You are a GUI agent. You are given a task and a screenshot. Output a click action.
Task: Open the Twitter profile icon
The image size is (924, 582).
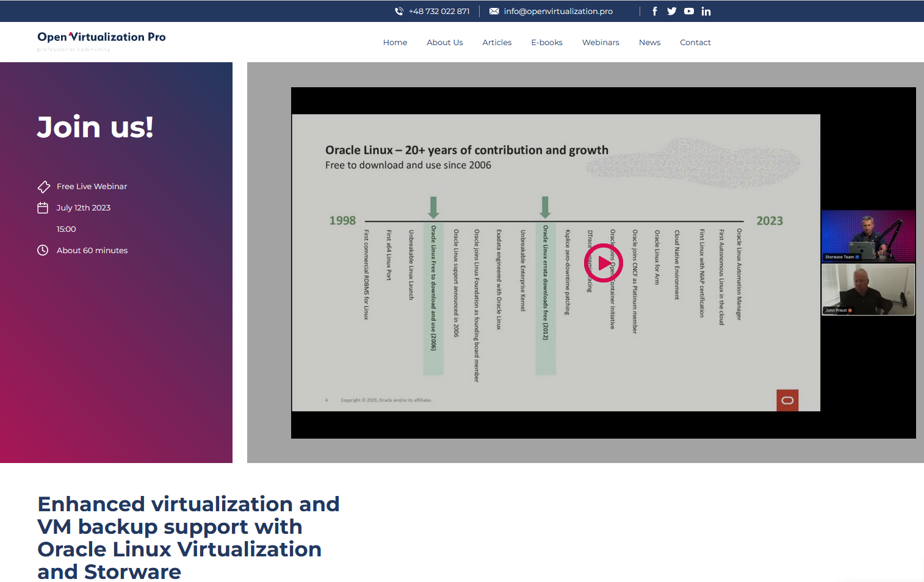672,11
